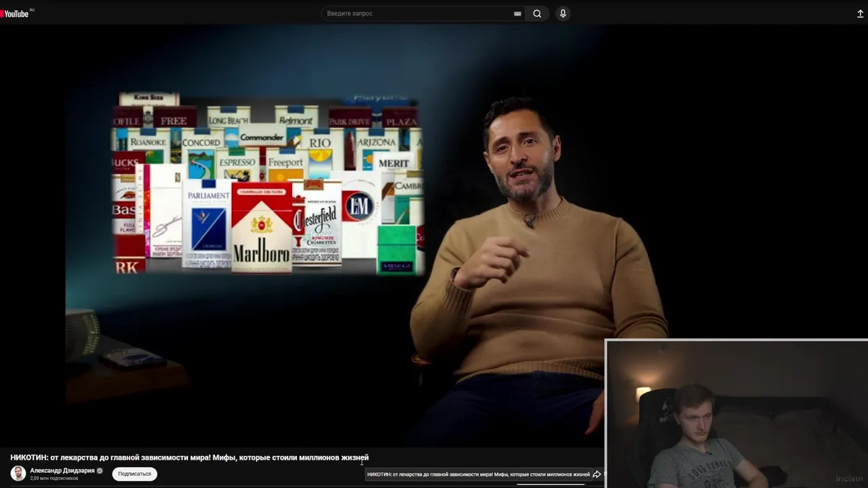This screenshot has width=868, height=488.
Task: Click the "2,09 млн подписчиков" text
Action: [54, 479]
